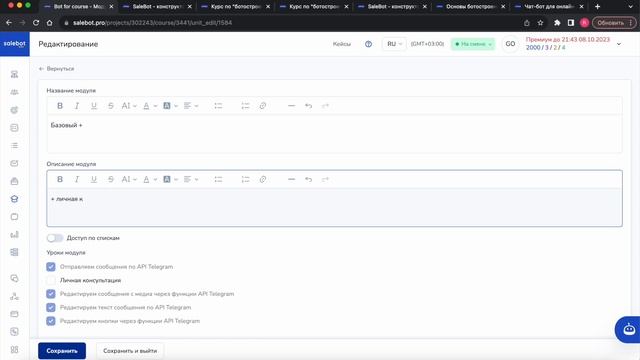This screenshot has width=640, height=360.
Task: Toggle Bold in module description toolbar
Action: [x=60, y=179]
